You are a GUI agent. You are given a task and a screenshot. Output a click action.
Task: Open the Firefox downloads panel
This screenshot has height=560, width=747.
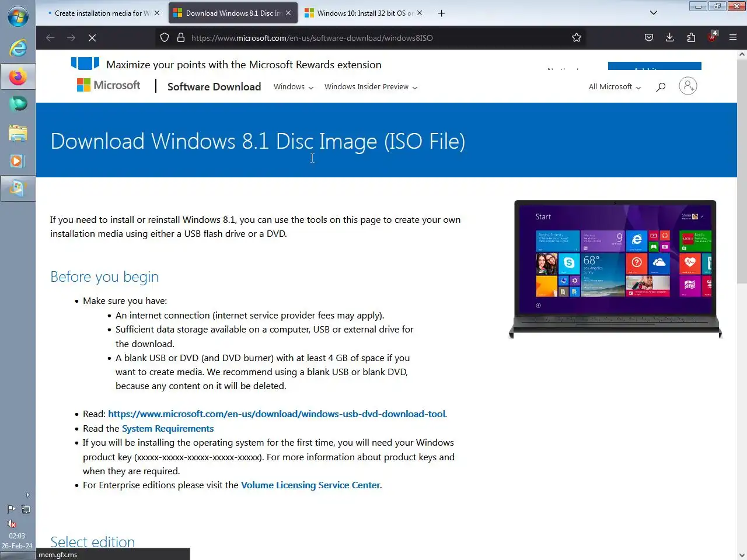670,38
